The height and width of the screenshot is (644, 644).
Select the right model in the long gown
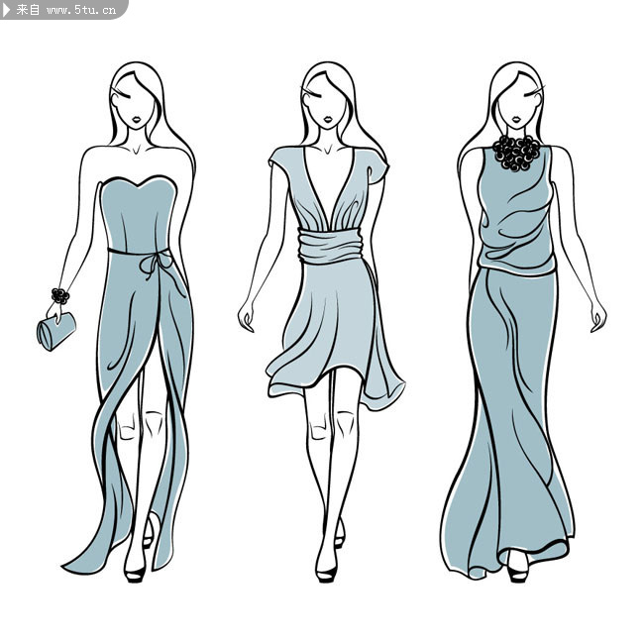[x=515, y=327]
